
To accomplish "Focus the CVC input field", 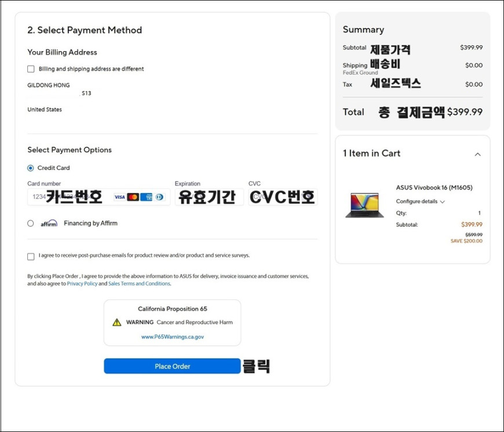I will click(x=283, y=197).
